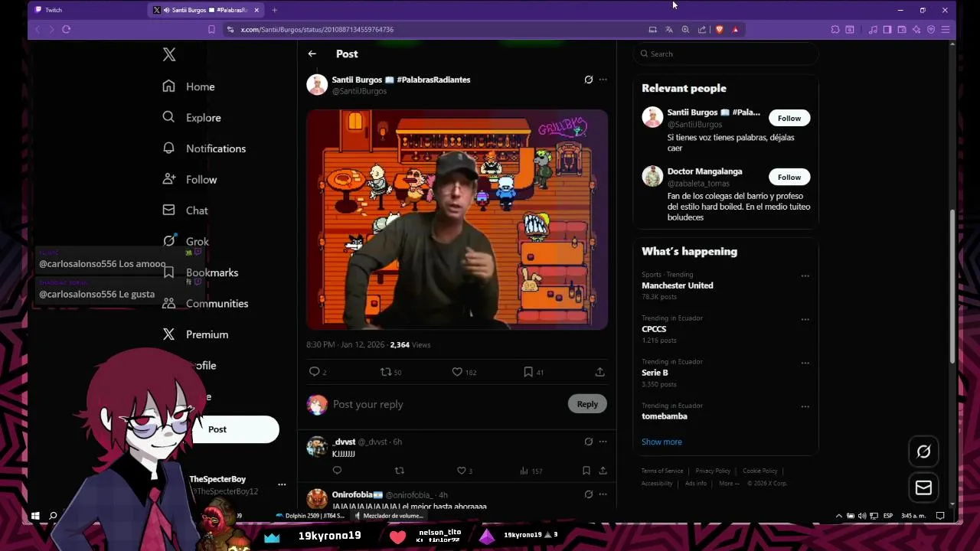Image resolution: width=980 pixels, height=551 pixels.
Task: Open the more options menu on Santii Burgos's post
Action: [603, 80]
